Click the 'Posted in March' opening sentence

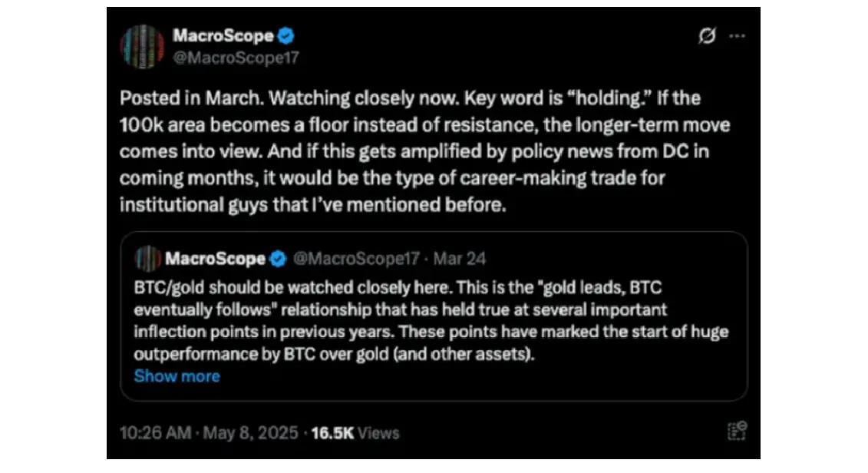[x=192, y=98]
